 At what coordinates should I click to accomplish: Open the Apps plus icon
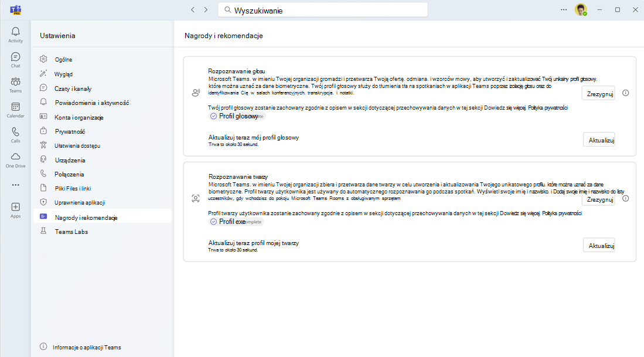[16, 207]
